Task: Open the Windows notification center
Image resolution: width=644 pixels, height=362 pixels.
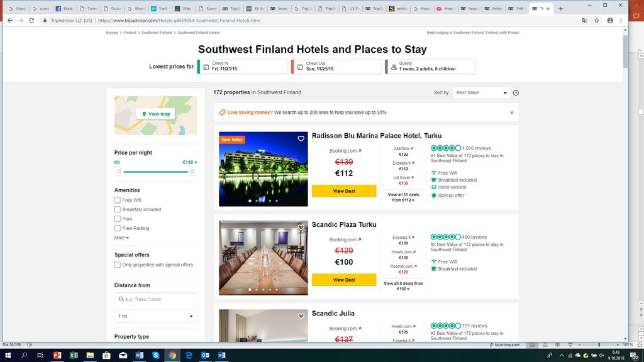Action: click(634, 356)
